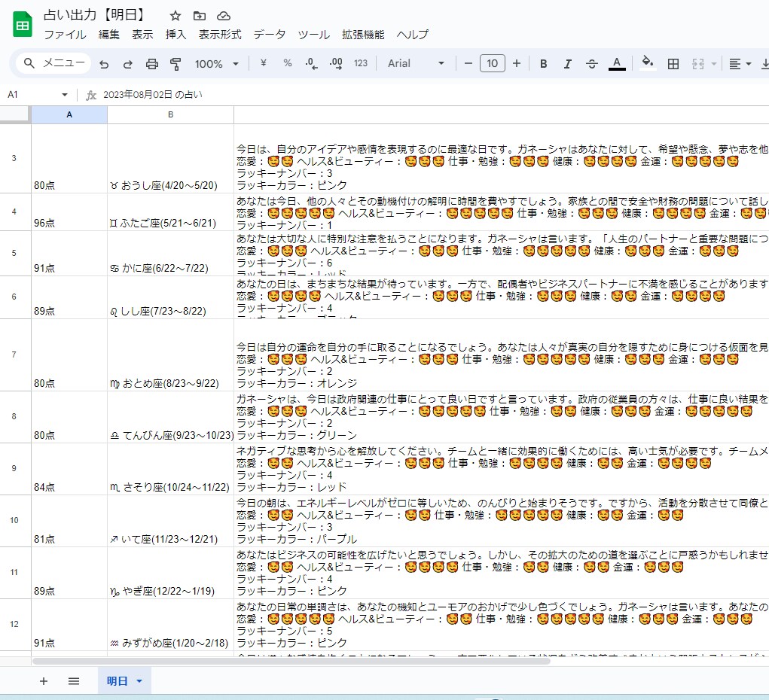Open the fill color picker
The height and width of the screenshot is (700, 769).
click(x=648, y=62)
